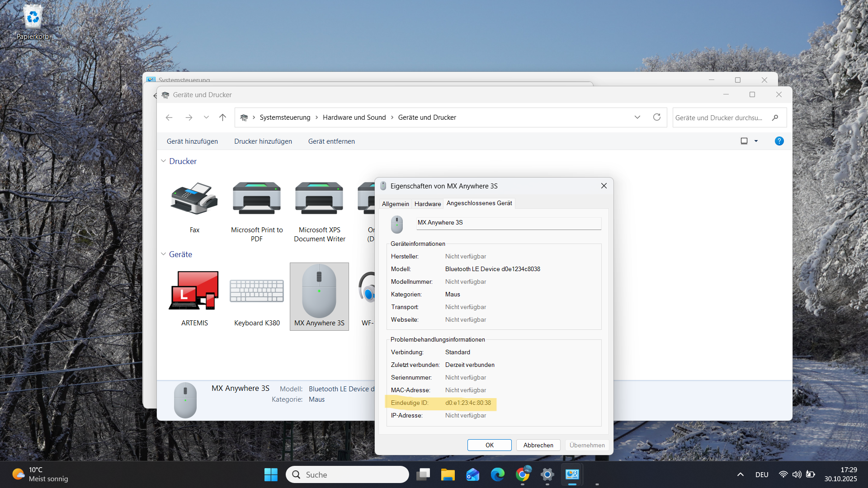Image resolution: width=868 pixels, height=488 pixels.
Task: Select Microsoft XPS Document Writer icon
Action: (x=319, y=199)
